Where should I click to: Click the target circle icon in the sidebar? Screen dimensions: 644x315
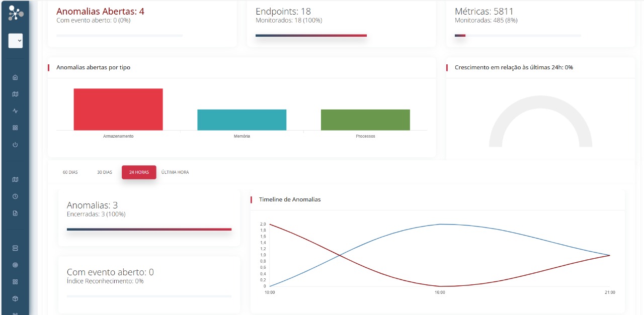point(15,265)
